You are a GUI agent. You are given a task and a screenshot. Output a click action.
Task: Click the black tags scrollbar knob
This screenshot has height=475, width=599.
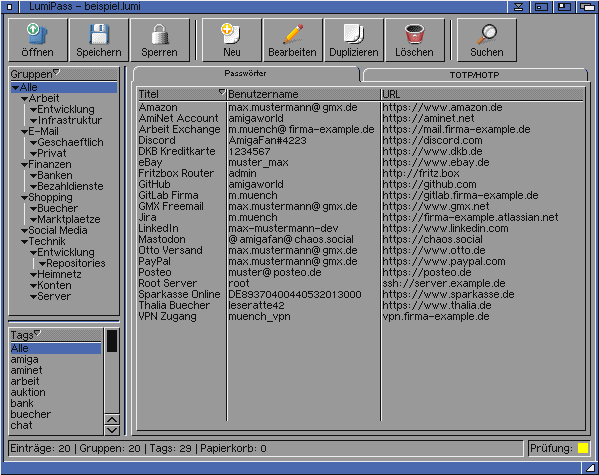pos(112,341)
